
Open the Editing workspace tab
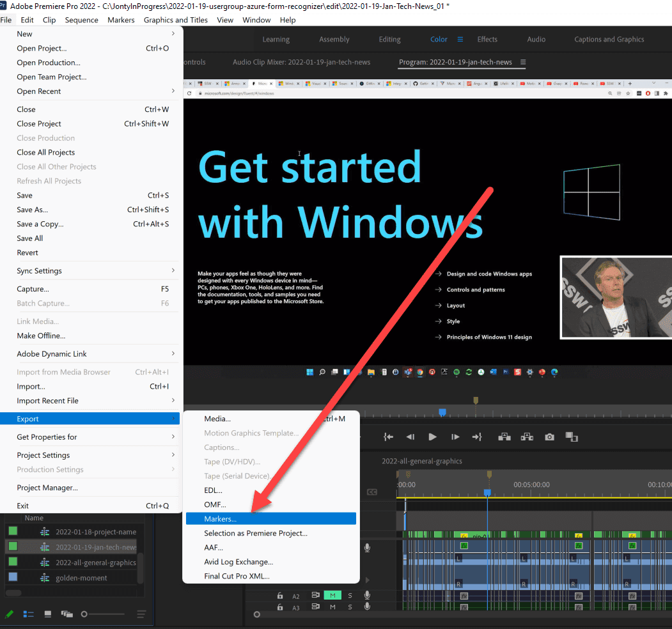pos(389,40)
